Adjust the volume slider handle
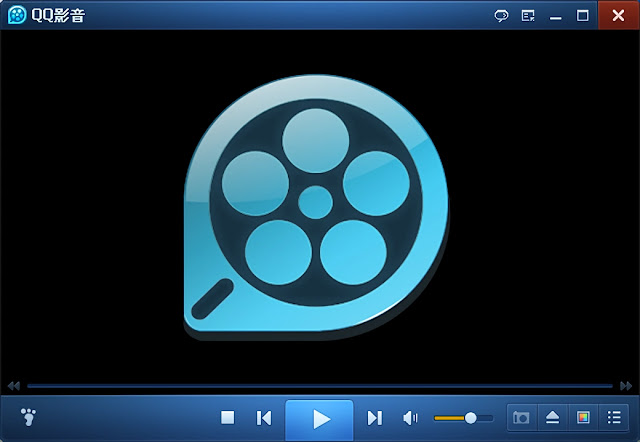Image resolution: width=640 pixels, height=442 pixels. point(471,418)
